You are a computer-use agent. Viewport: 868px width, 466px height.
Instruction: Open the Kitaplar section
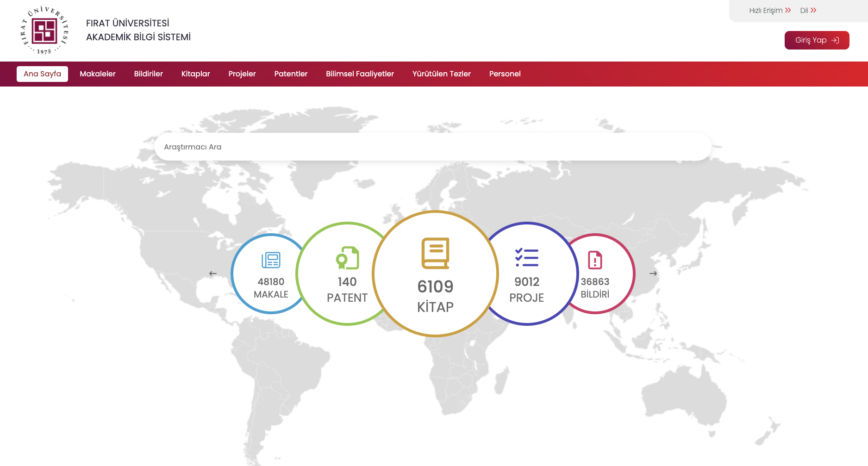(x=196, y=74)
